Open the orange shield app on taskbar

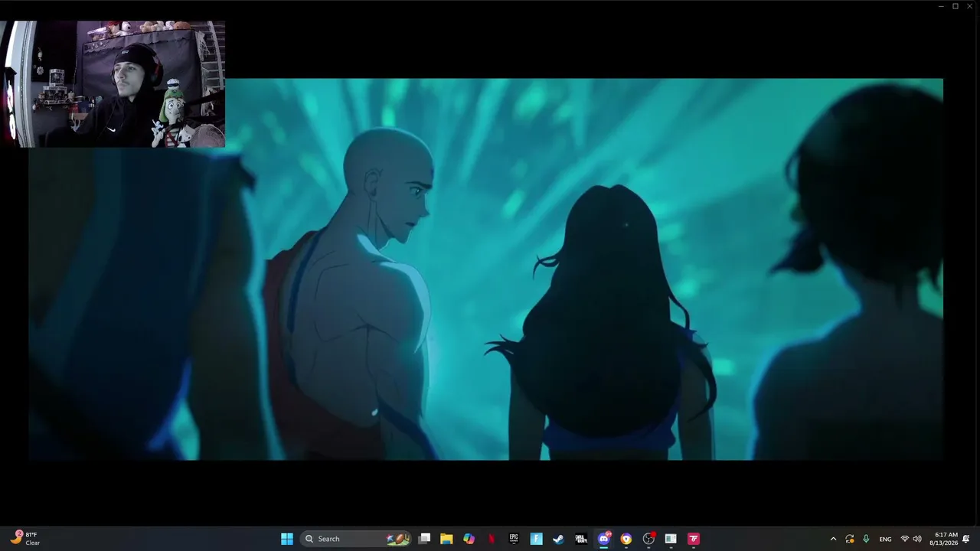coord(626,539)
